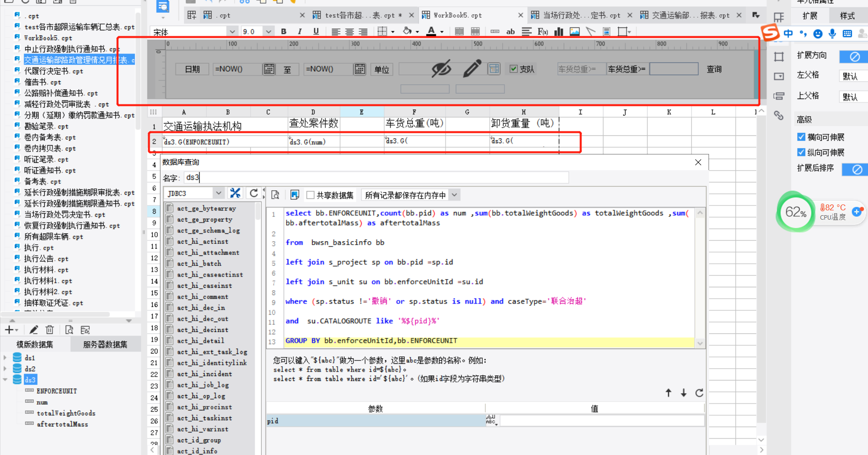Move the pid parameter down with the arrow
Screen dimensions: 868x455
pos(684,393)
